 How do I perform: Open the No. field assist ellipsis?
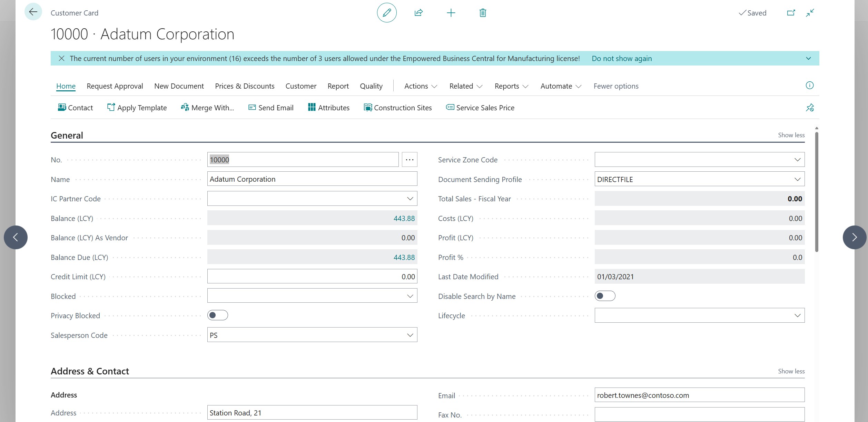coord(410,160)
